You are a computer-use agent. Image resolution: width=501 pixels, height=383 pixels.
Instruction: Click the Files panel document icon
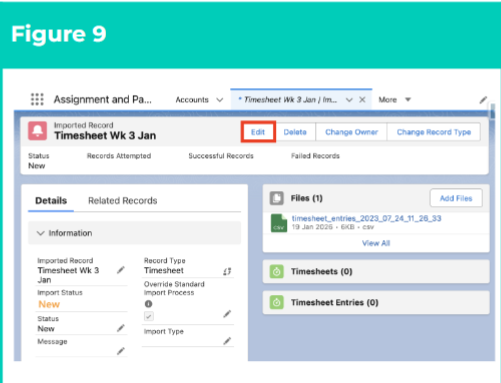click(277, 198)
